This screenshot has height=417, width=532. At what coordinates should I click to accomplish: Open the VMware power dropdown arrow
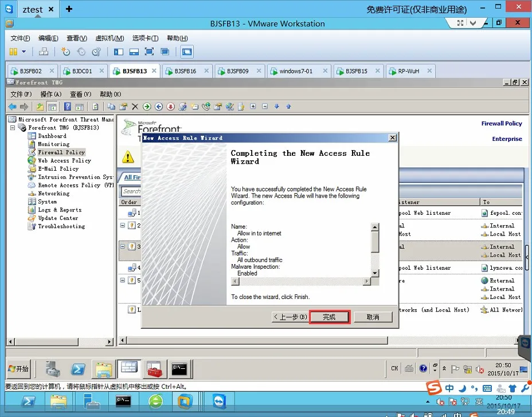pos(24,52)
